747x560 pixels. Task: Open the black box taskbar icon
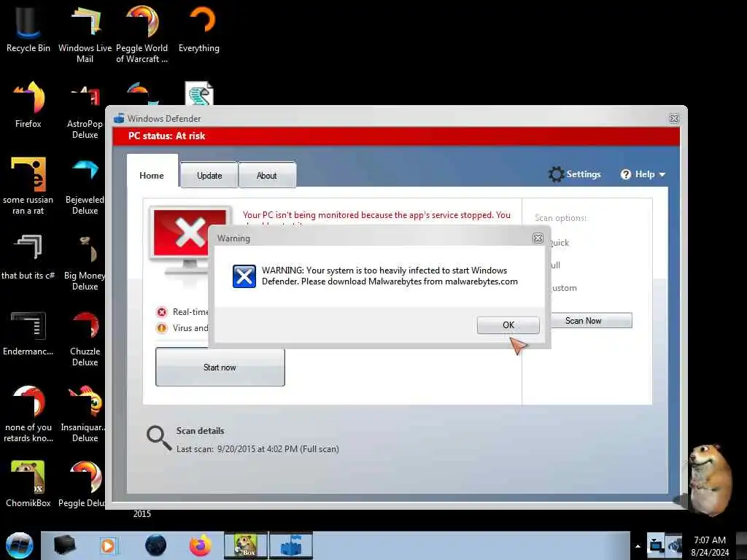(x=64, y=545)
